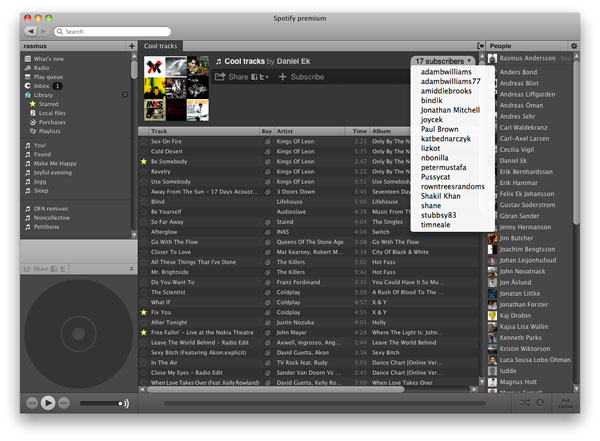This screenshot has width=600, height=441.
Task: Select subscriber Jonathan Mitchell
Action: point(450,110)
